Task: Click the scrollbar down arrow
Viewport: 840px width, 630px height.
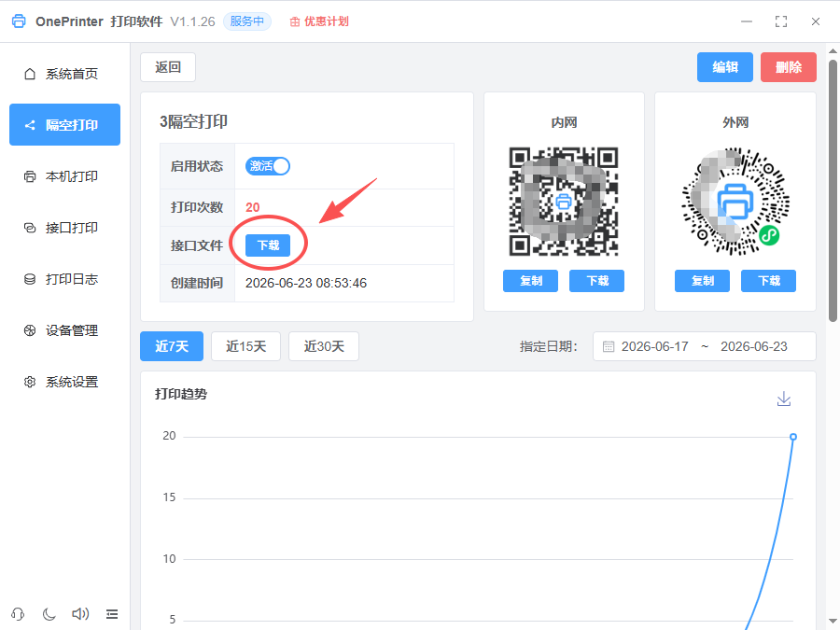Action: 833,623
